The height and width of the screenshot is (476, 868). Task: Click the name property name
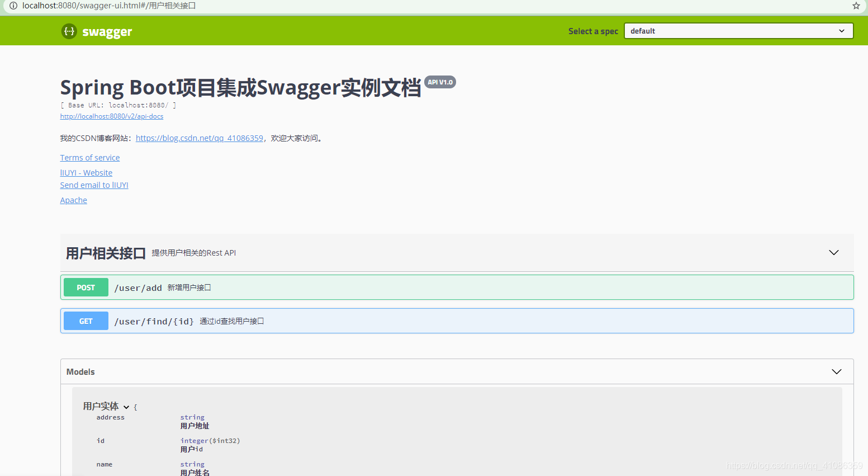point(105,464)
